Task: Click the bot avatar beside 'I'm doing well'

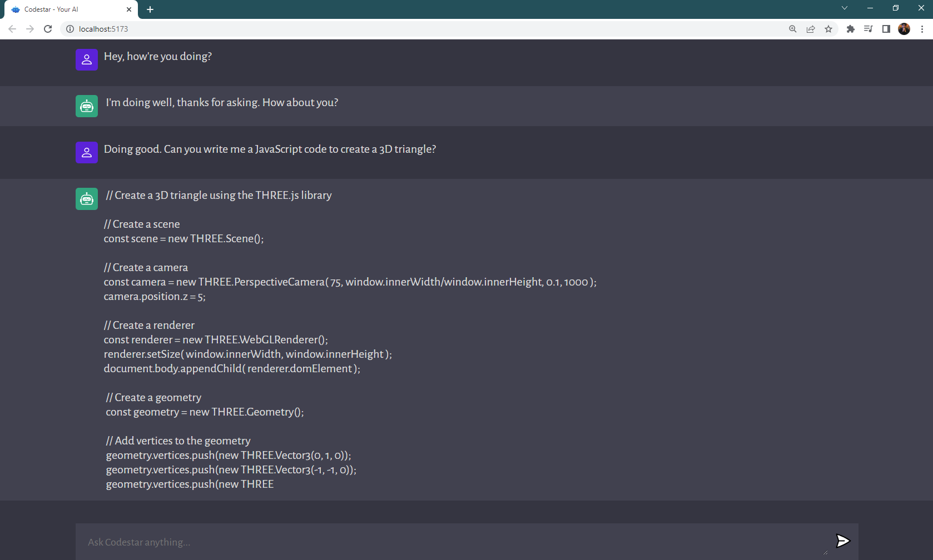Action: click(x=87, y=106)
